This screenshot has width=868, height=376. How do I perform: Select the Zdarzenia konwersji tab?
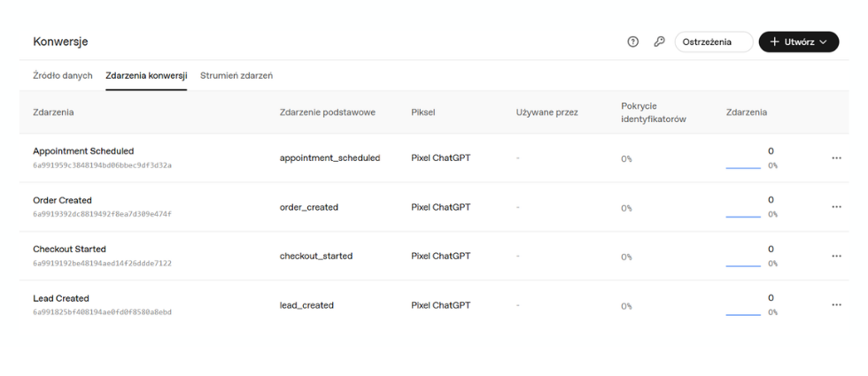point(146,76)
